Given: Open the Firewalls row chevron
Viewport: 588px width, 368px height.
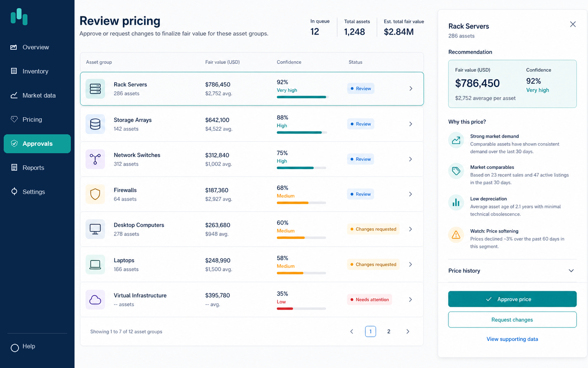Looking at the screenshot, I should (410, 194).
